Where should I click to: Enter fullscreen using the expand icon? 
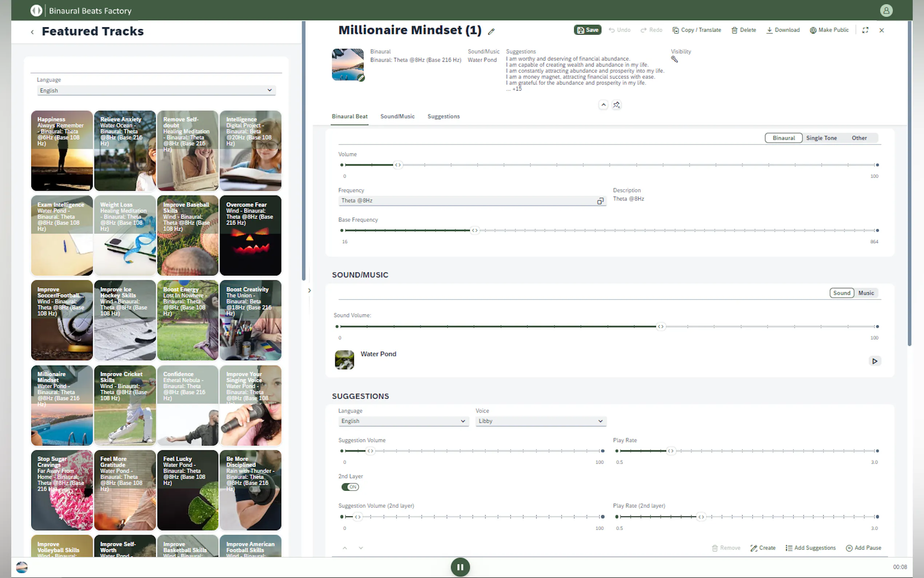(x=865, y=30)
